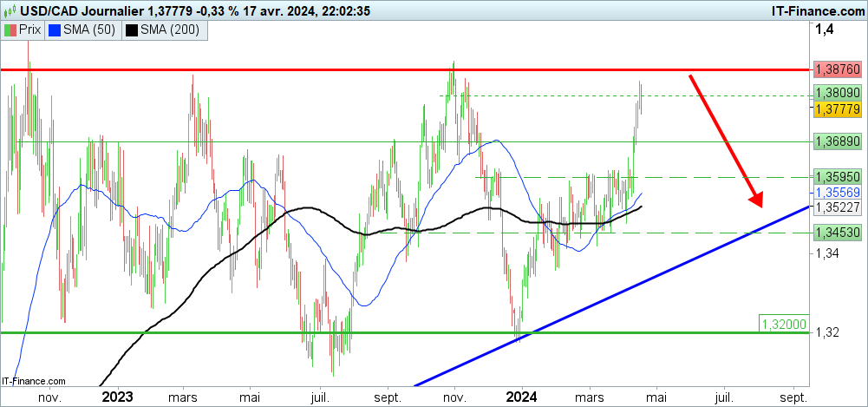Click the blue 1,35569 SMA price tag
The height and width of the screenshot is (407, 868).
pyautogui.click(x=837, y=192)
